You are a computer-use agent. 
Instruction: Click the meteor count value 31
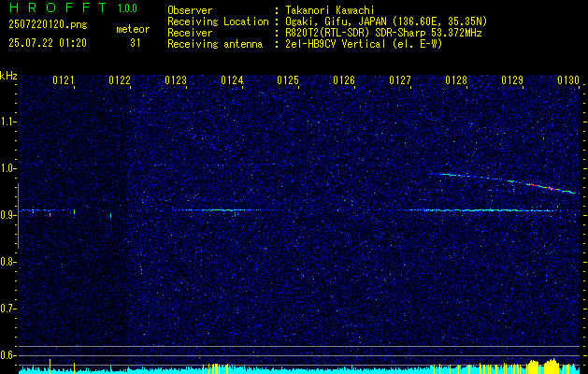point(135,43)
